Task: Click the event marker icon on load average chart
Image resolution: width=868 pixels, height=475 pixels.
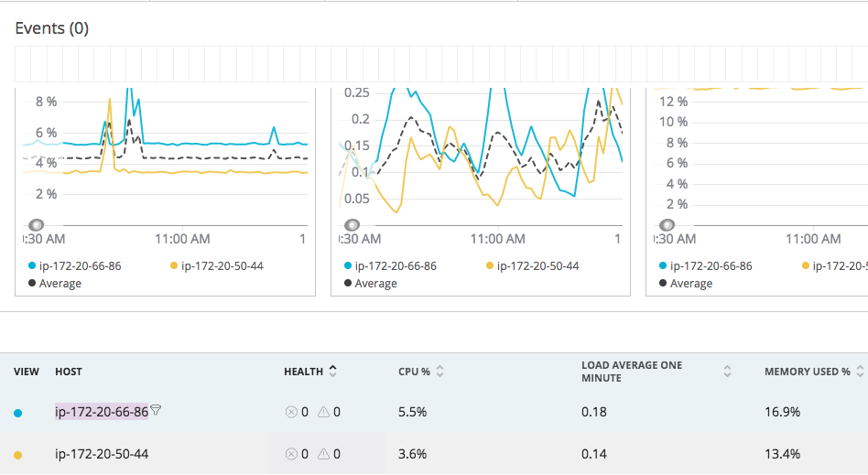Action: (x=352, y=225)
